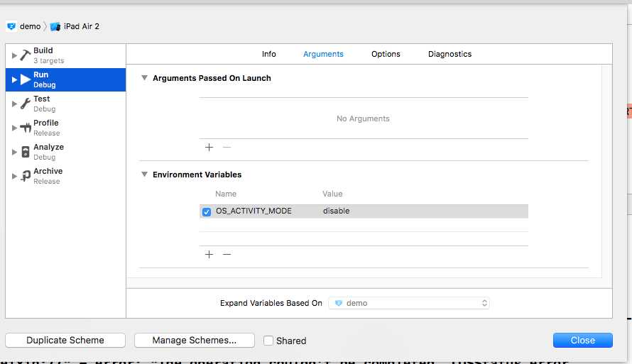Uncheck the OS_ACTIVITY_MODE variable checkbox
This screenshot has height=364, width=632.
tap(207, 211)
